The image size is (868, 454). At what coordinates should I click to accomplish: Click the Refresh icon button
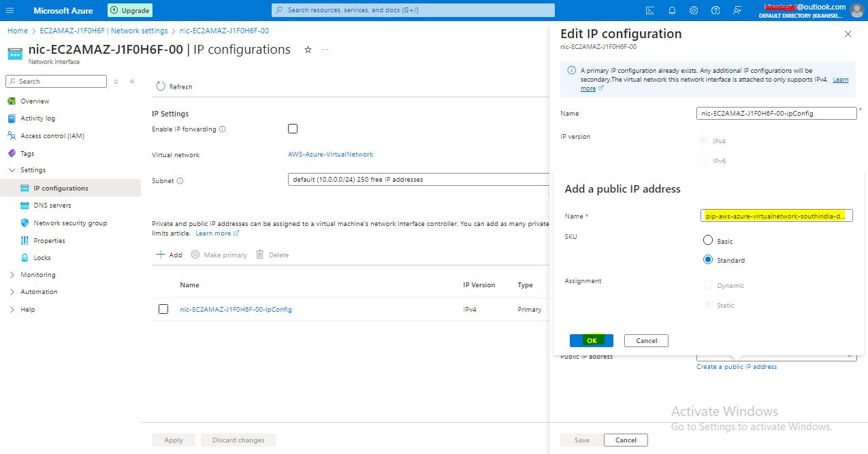point(161,86)
